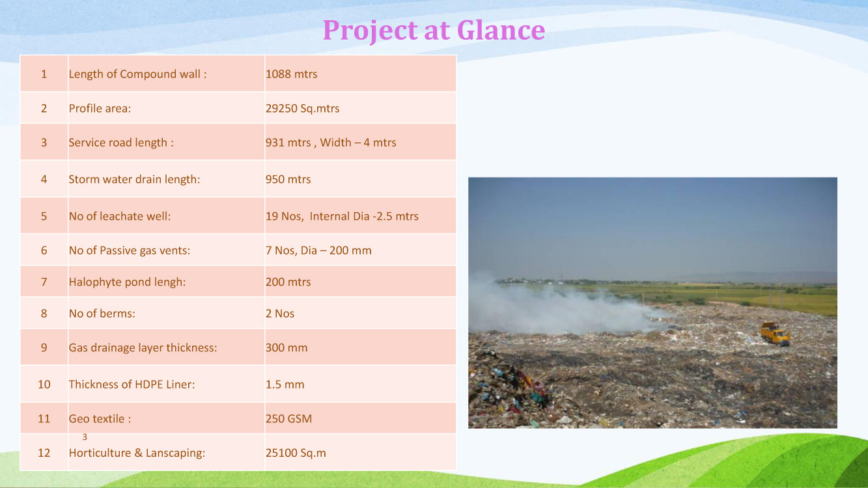868x488 pixels.
Task: Click "Length of Compound wall :" cell
Action: click(166, 74)
